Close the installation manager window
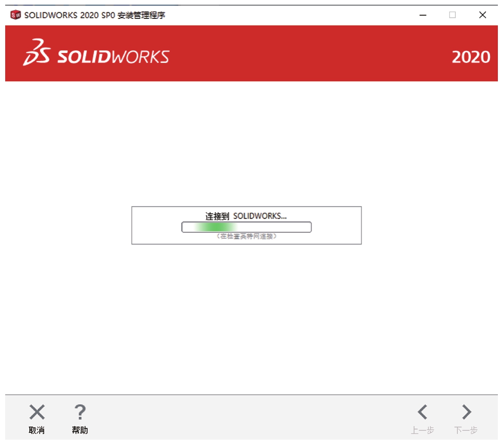This screenshot has height=443, width=504. 482,15
